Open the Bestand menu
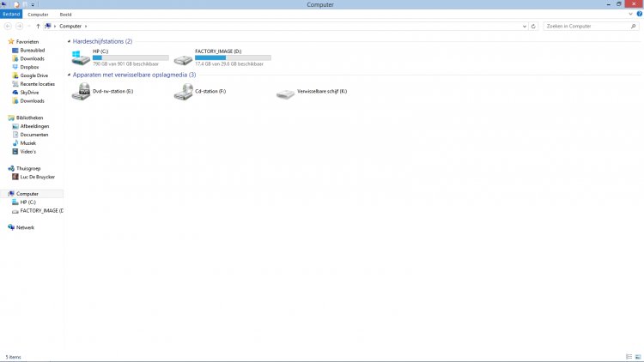Viewport: 644px width, 362px height. tap(11, 14)
